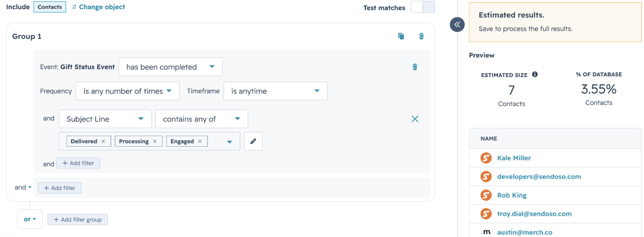The width and height of the screenshot is (644, 237).
Task: Clone Group 1 with the copy icon
Action: (401, 36)
